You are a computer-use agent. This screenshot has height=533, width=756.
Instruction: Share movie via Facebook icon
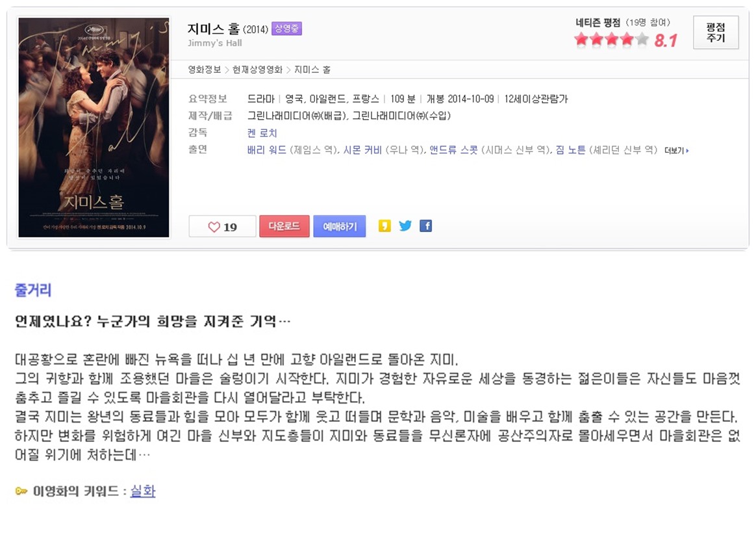(x=425, y=226)
